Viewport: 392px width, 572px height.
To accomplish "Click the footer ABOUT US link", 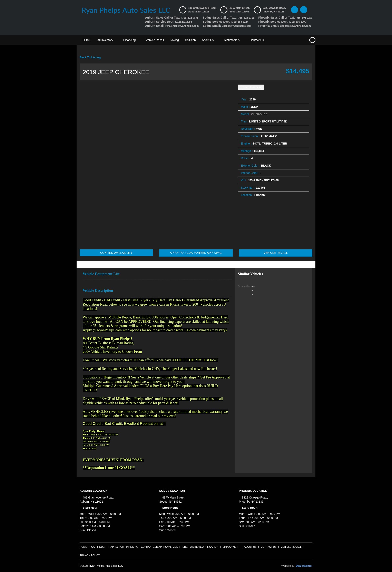I will [x=250, y=547].
